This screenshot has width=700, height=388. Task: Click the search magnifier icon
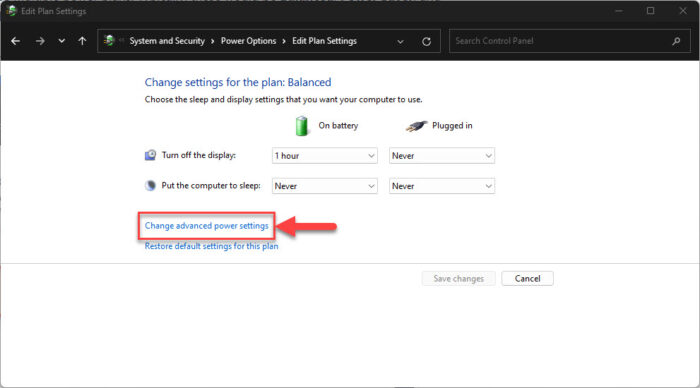[676, 41]
